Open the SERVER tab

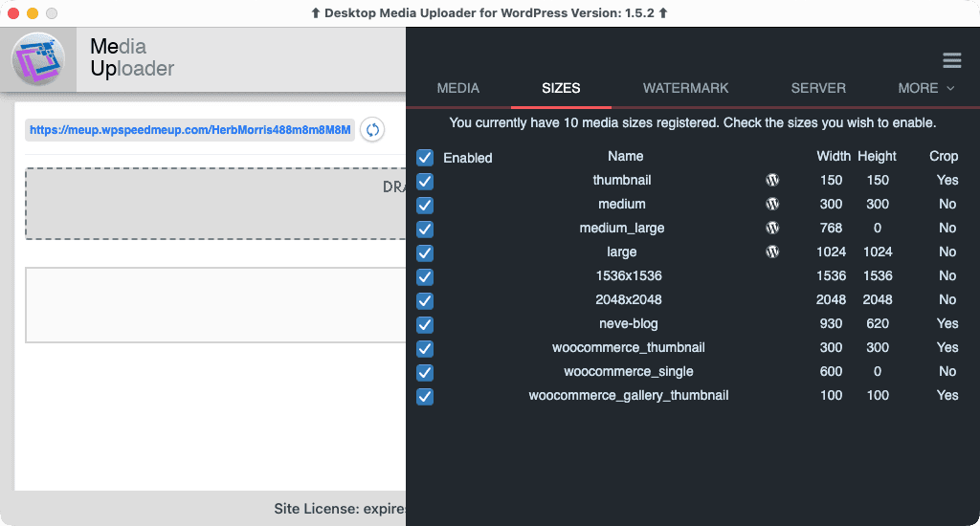(818, 88)
